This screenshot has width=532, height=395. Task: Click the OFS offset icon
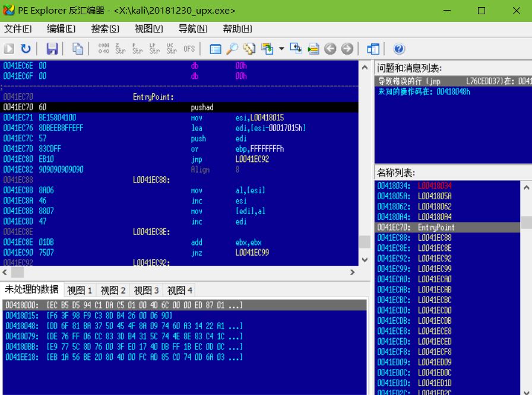(x=189, y=49)
